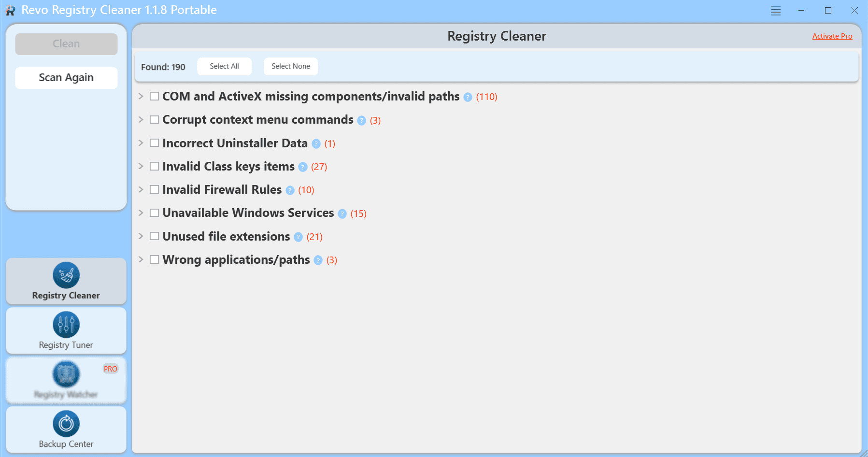Expand Unused file extensions list
Screen dimensions: 868x457
coord(141,236)
